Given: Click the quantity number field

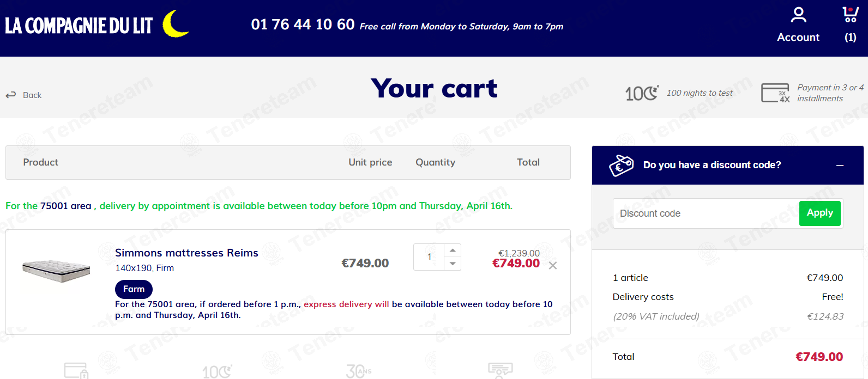Looking at the screenshot, I should tap(429, 257).
